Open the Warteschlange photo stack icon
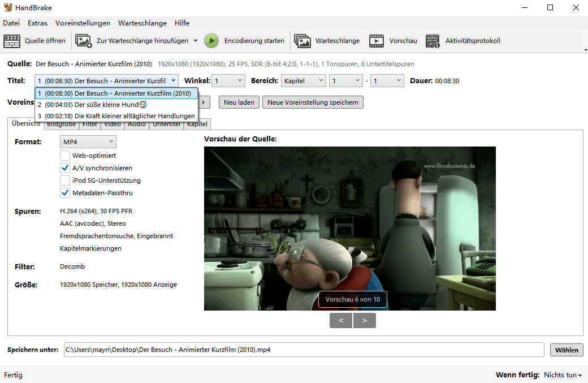The width and height of the screenshot is (588, 383). [302, 41]
